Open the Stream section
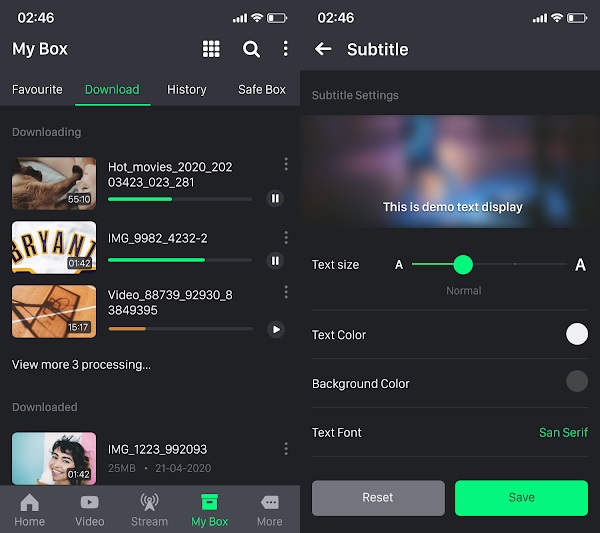Viewport: 600px width, 533px height. point(149,510)
